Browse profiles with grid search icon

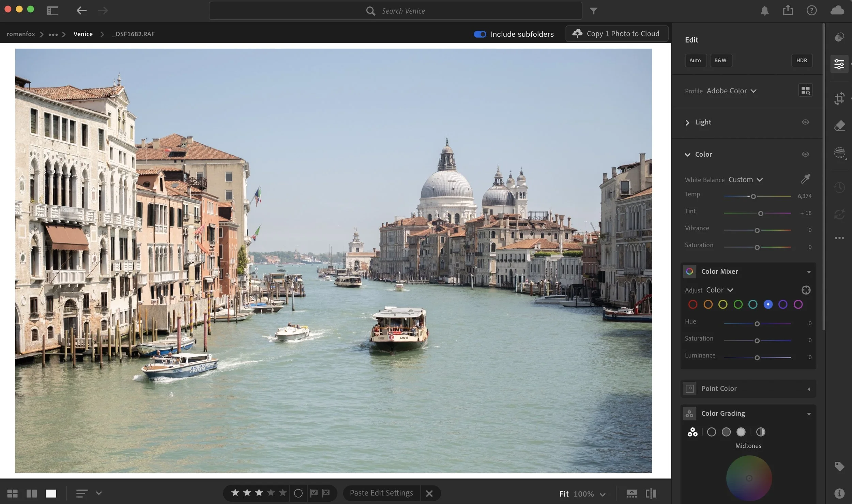coord(805,91)
